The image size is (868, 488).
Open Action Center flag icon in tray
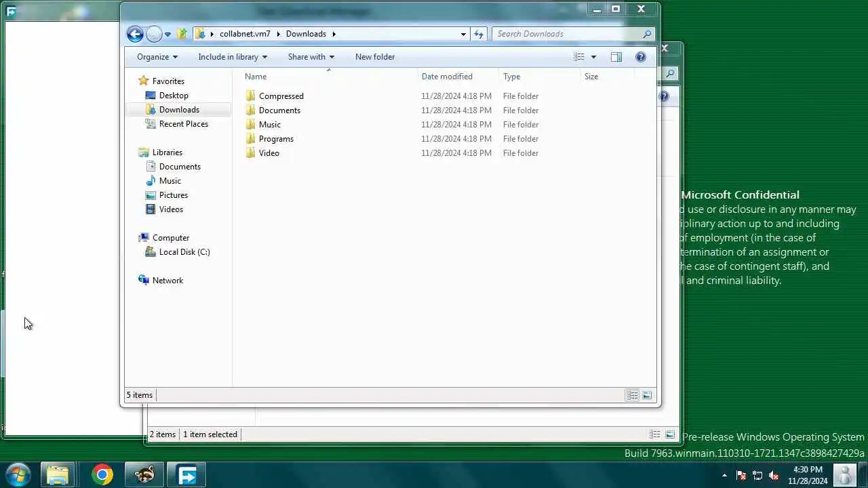tap(741, 475)
